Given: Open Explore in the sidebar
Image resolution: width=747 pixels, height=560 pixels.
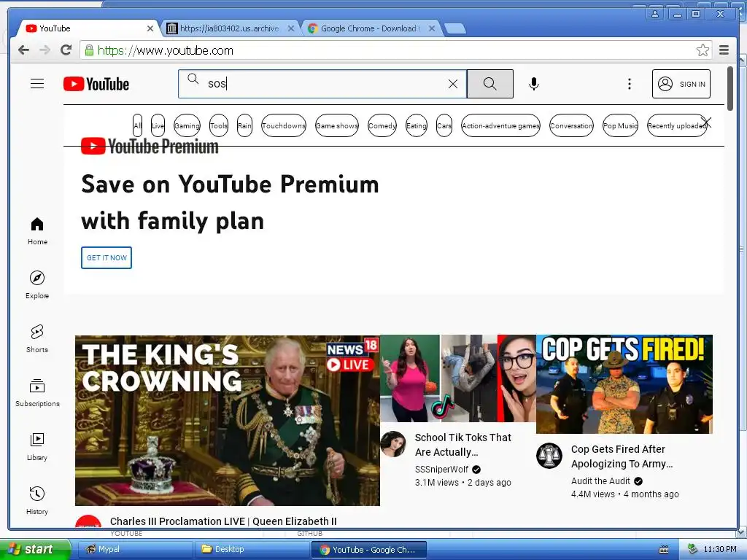Looking at the screenshot, I should click(37, 285).
